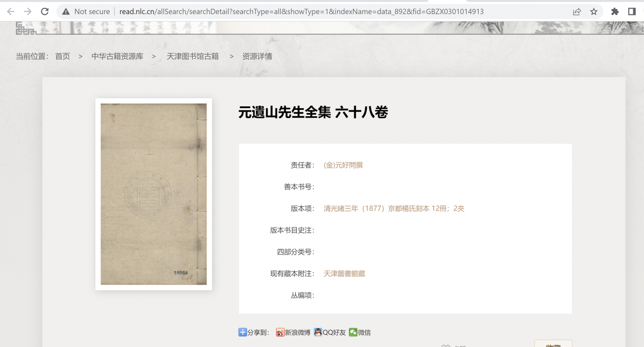Share to 微信 WeChat icon
This screenshot has height=347, width=644.
353,332
